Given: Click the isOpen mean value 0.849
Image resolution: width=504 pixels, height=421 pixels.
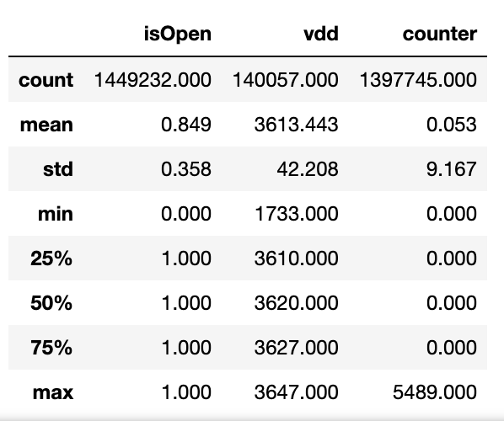Looking at the screenshot, I should click(x=186, y=125).
